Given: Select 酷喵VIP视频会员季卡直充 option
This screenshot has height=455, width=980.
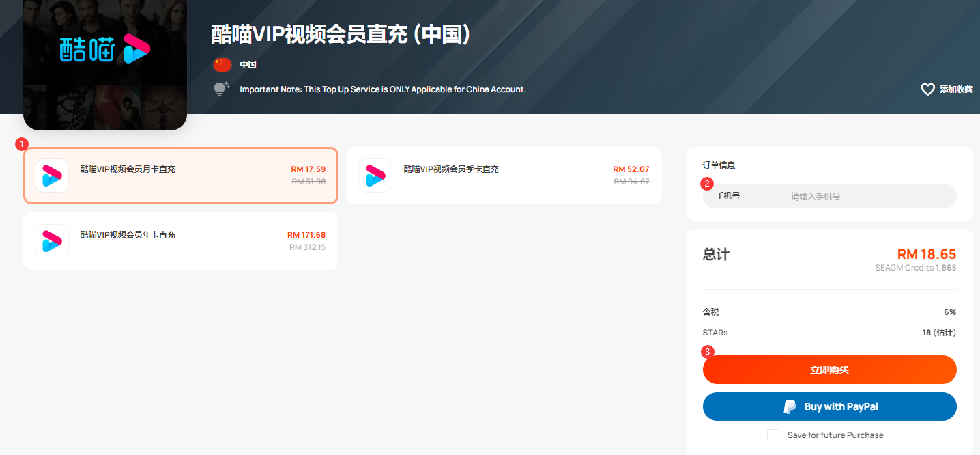Looking at the screenshot, I should (504, 176).
